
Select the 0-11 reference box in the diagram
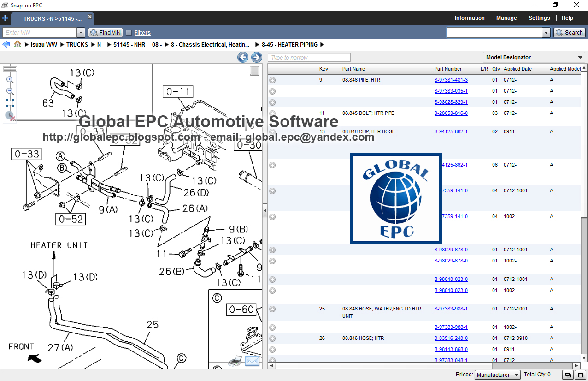pyautogui.click(x=178, y=92)
